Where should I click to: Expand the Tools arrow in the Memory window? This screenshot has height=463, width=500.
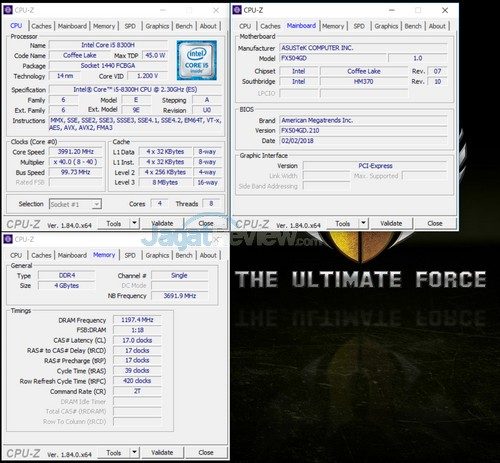(x=134, y=452)
